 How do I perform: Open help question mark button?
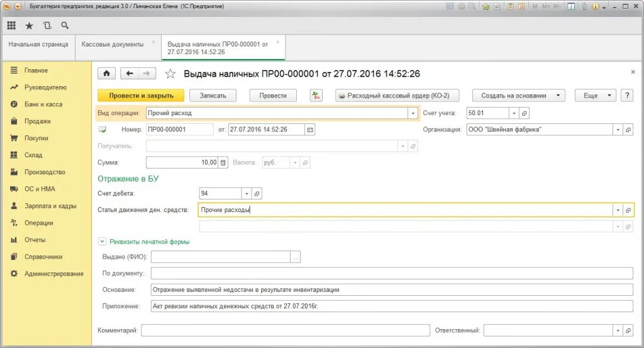tap(627, 95)
